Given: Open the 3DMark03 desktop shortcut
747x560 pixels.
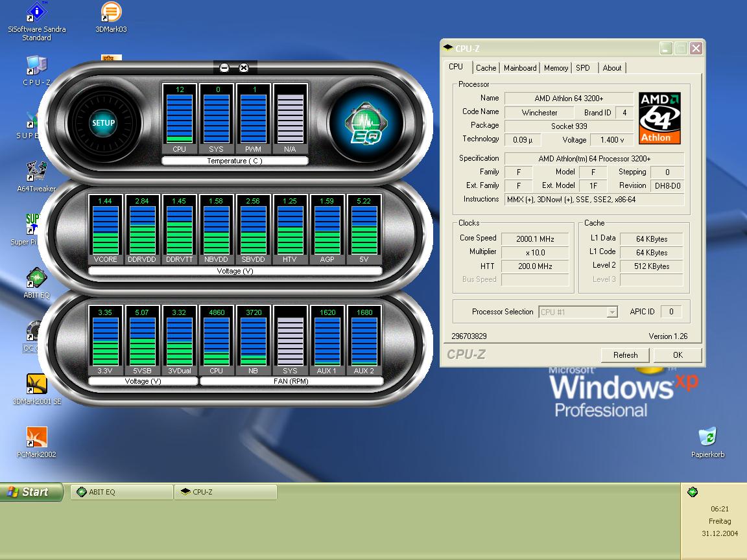Looking at the screenshot, I should pyautogui.click(x=111, y=13).
